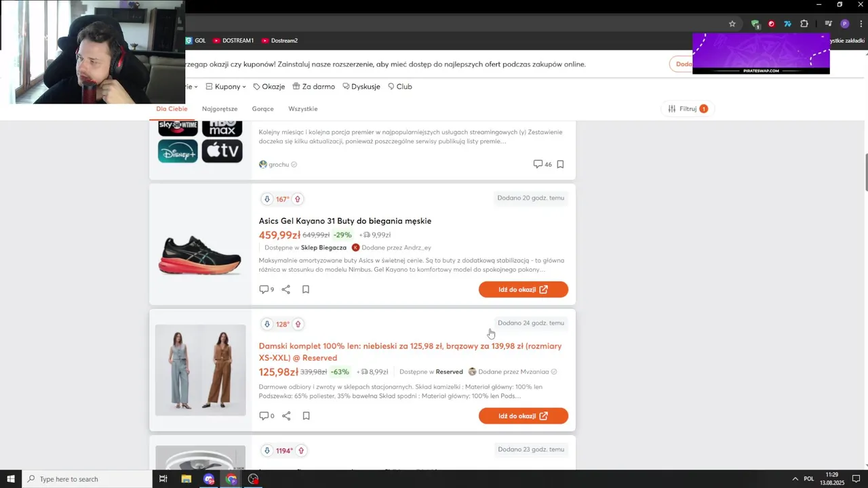Image resolution: width=868 pixels, height=488 pixels.
Task: Open the Dostream2 bookmark
Action: (x=279, y=41)
